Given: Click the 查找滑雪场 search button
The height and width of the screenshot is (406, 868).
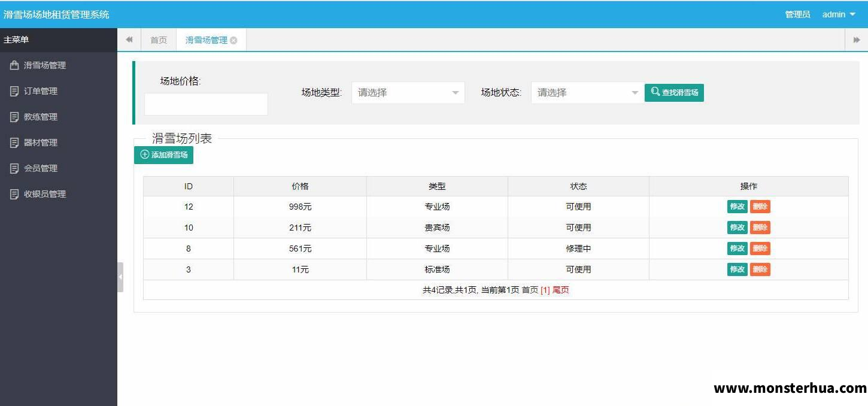Looking at the screenshot, I should click(x=674, y=92).
